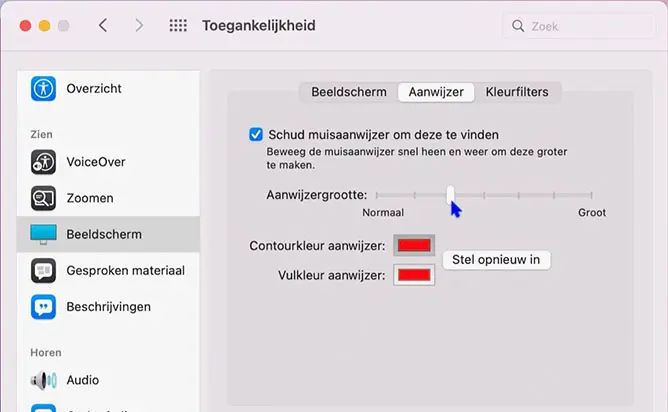Show all preferences grid icon
668x412 pixels.
pyautogui.click(x=178, y=26)
